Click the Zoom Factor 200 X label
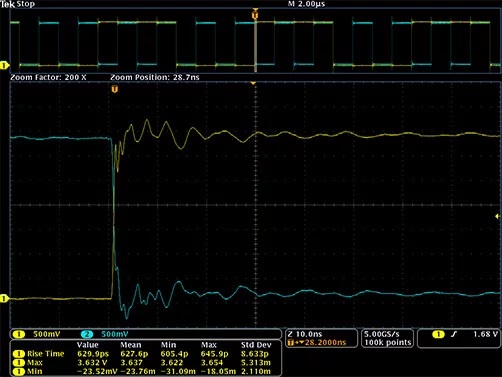Screen dimensions: 502x377 pyautogui.click(x=48, y=77)
